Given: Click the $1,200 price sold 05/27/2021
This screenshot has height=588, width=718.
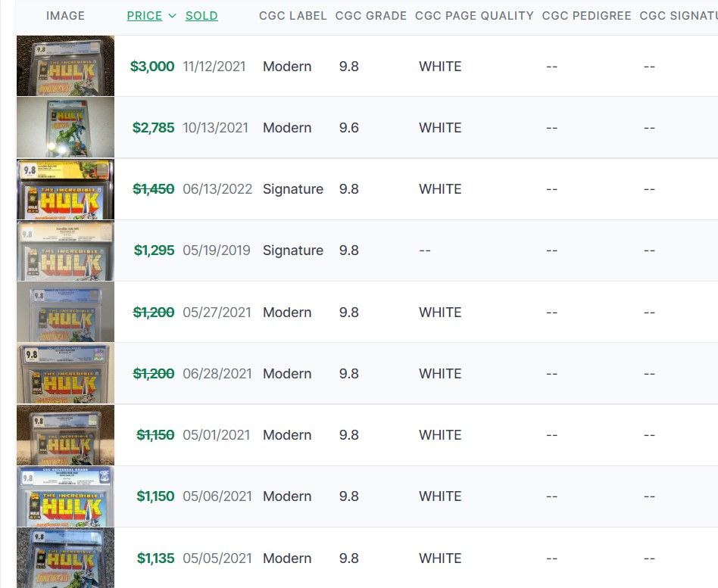Looking at the screenshot, I should coord(154,312).
